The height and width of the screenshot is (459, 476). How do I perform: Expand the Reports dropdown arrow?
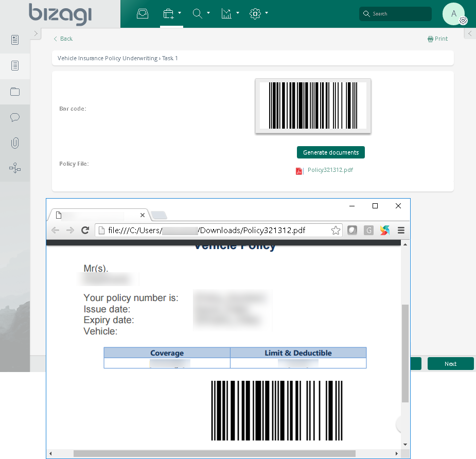pos(238,13)
